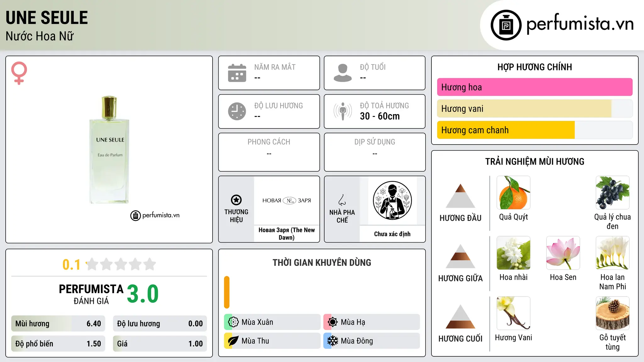Screen dimensions: 644x362
Task: Click the person icon beside Độ tuổi
Action: click(x=343, y=73)
